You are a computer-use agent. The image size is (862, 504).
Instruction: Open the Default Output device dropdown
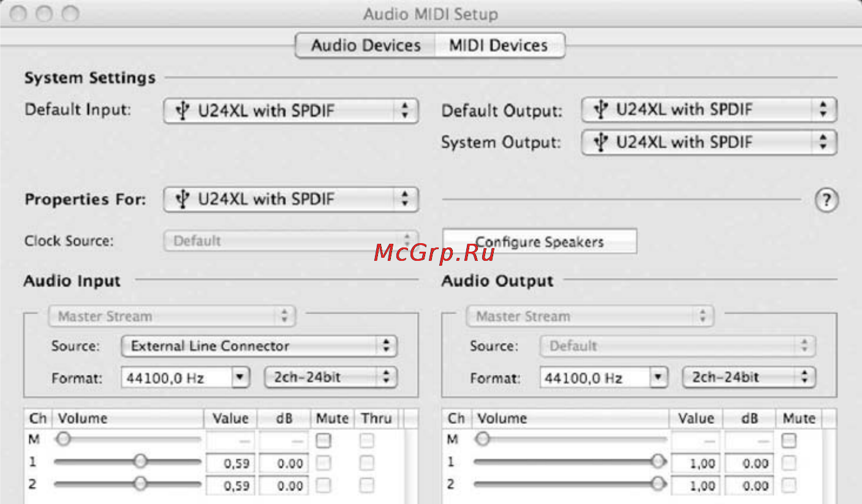tap(709, 110)
